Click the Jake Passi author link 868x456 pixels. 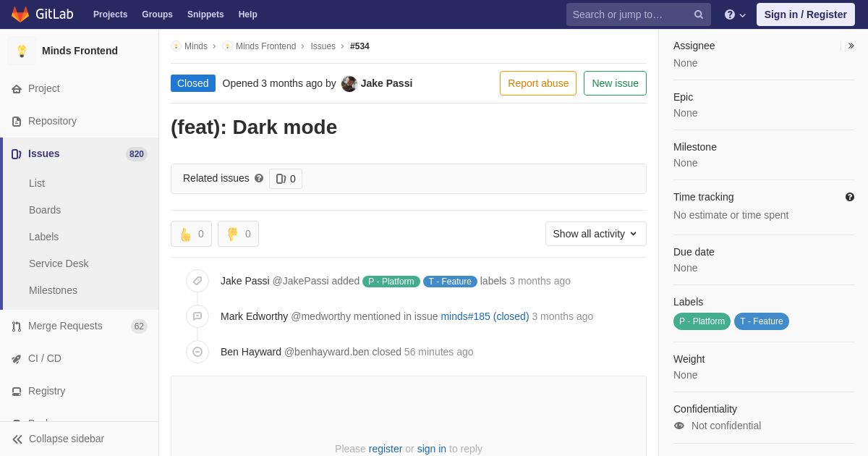pyautogui.click(x=386, y=83)
